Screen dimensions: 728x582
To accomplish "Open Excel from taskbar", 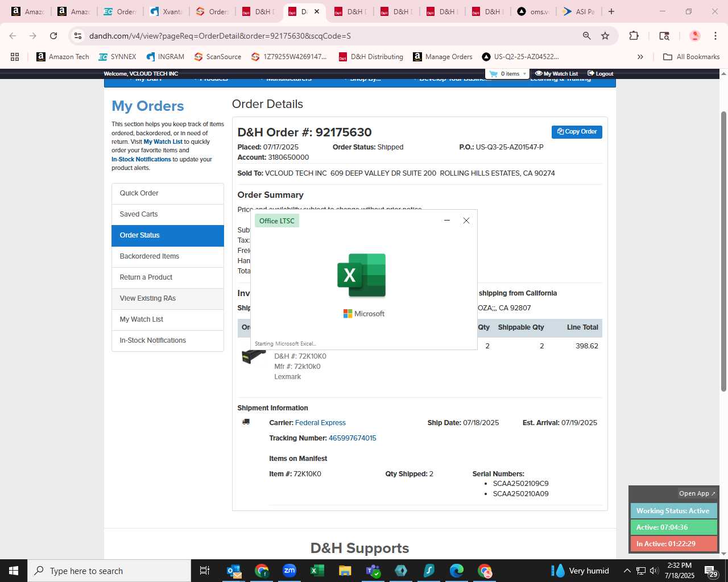I will click(x=317, y=571).
